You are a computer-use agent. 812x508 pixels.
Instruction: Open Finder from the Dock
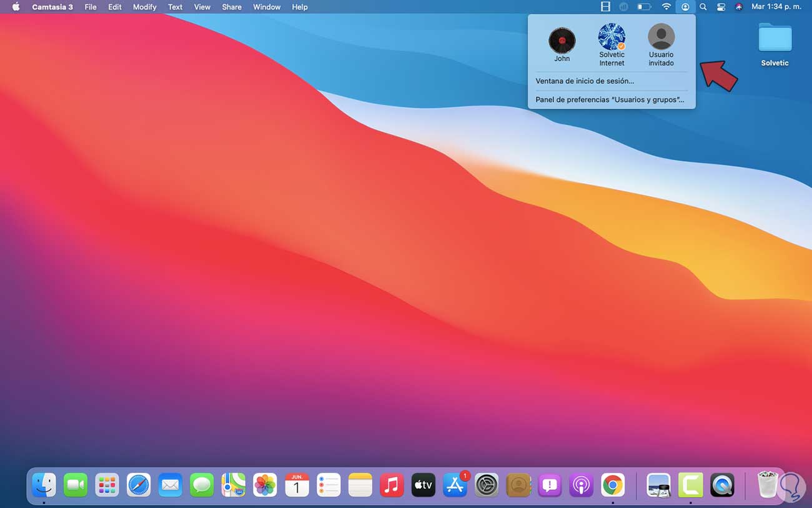(44, 485)
